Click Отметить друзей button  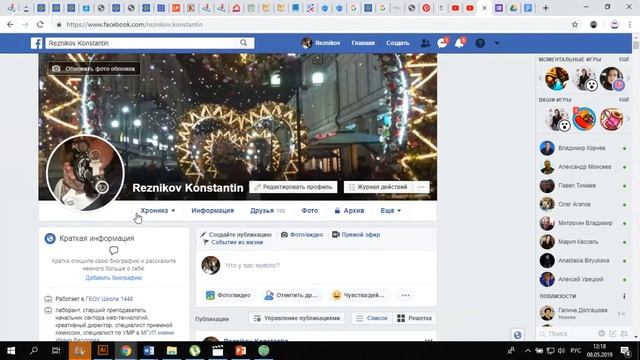pos(291,295)
